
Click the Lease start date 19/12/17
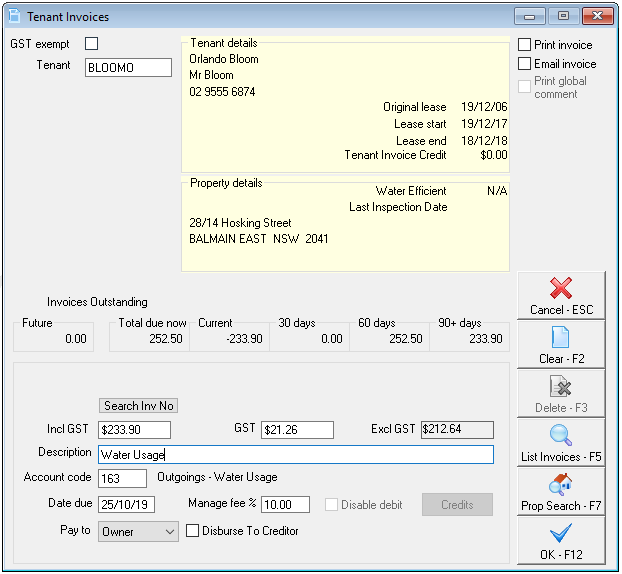(484, 124)
